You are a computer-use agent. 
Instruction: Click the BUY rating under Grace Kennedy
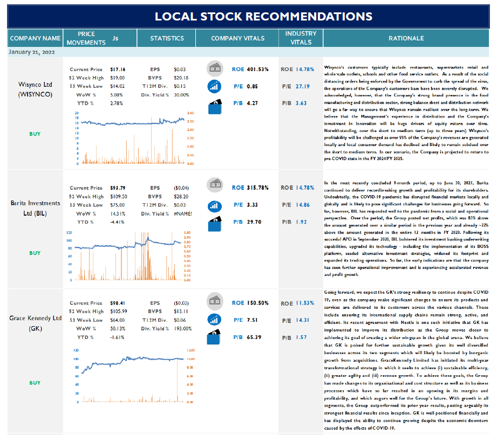(35, 383)
